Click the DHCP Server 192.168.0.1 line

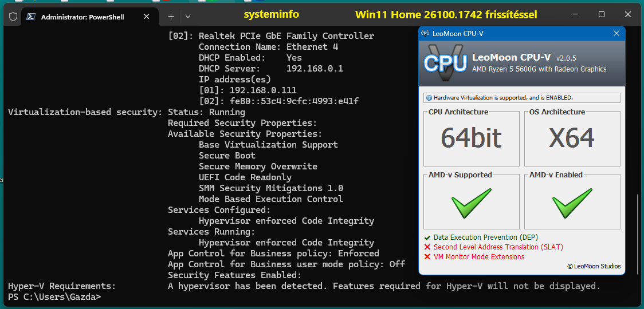click(270, 69)
